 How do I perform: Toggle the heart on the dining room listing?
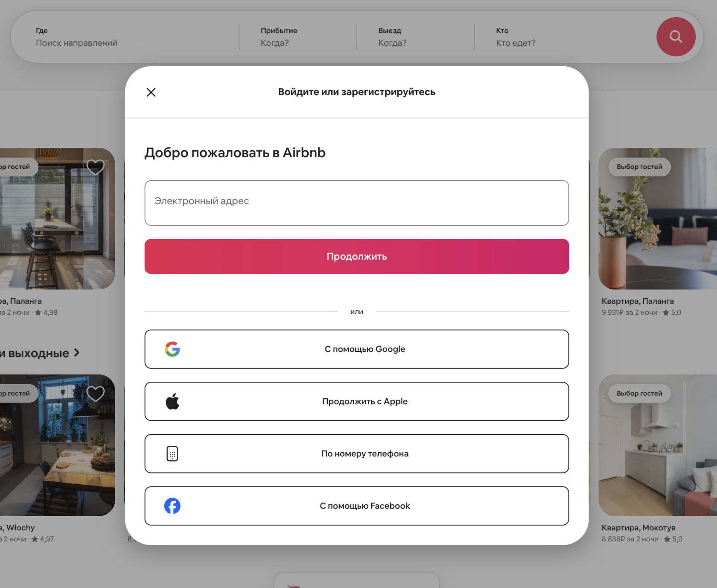click(x=96, y=167)
